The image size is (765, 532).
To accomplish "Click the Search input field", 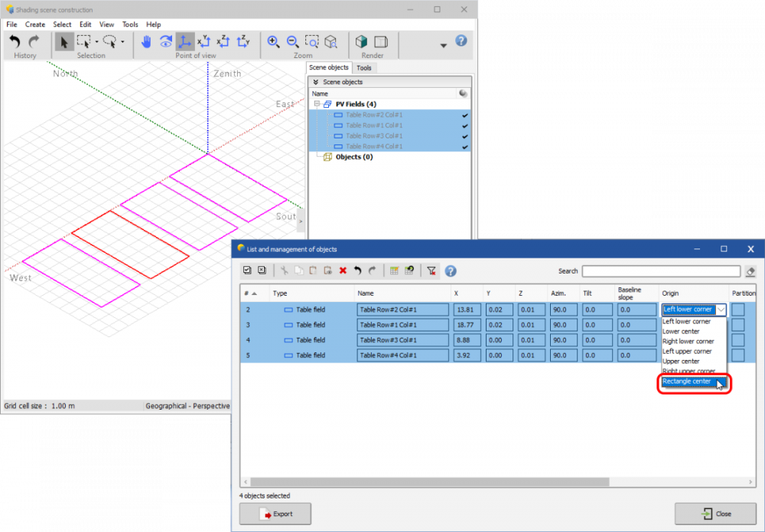I will pyautogui.click(x=661, y=271).
